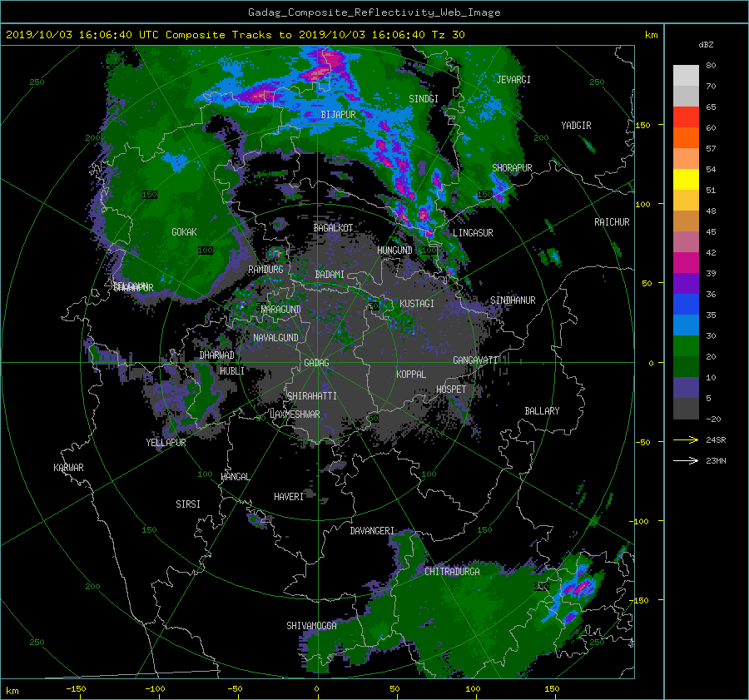Click the SINDHANUR city label
This screenshot has height=700, width=749.
(513, 300)
